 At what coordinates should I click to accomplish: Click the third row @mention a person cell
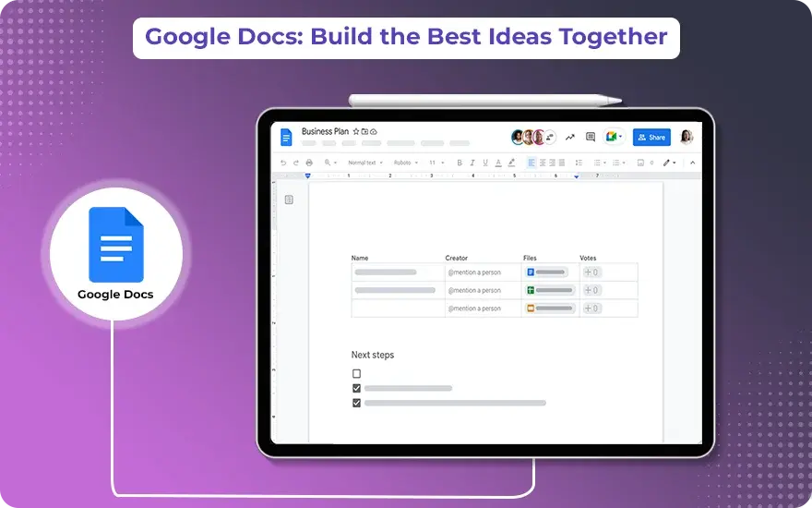[484, 308]
